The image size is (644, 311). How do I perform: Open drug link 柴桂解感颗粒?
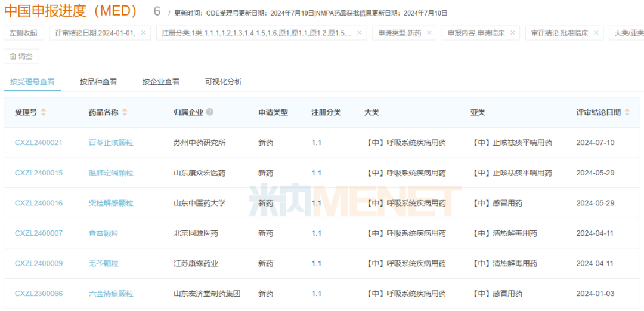pos(111,203)
